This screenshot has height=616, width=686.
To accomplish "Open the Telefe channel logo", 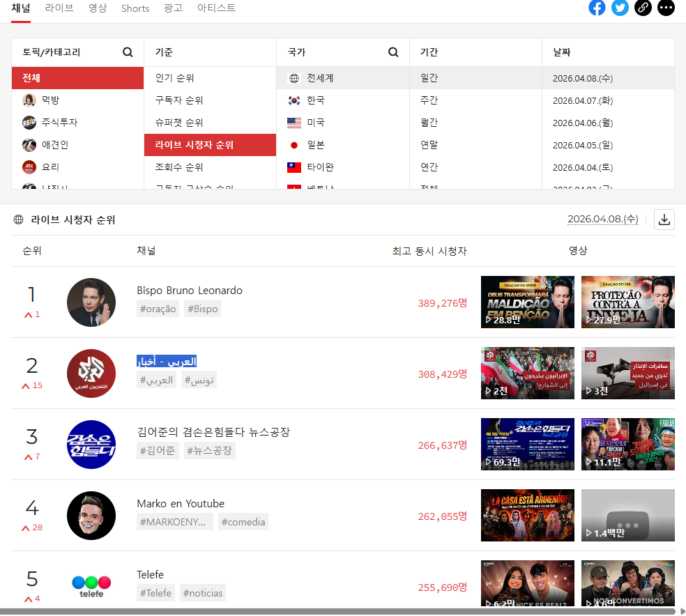I will [91, 587].
